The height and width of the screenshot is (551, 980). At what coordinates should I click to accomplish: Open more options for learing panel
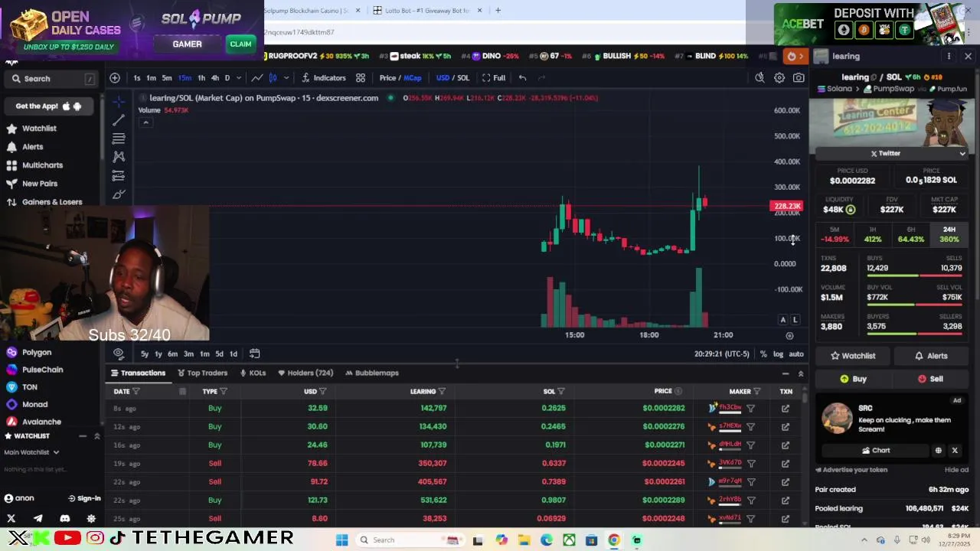coord(949,56)
